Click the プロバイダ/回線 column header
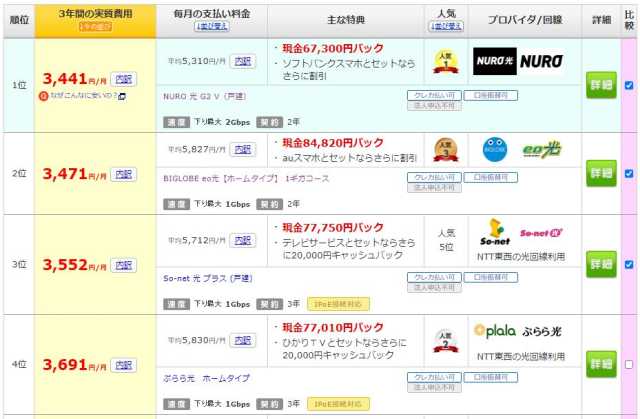This screenshot has width=640, height=419. 525,21
